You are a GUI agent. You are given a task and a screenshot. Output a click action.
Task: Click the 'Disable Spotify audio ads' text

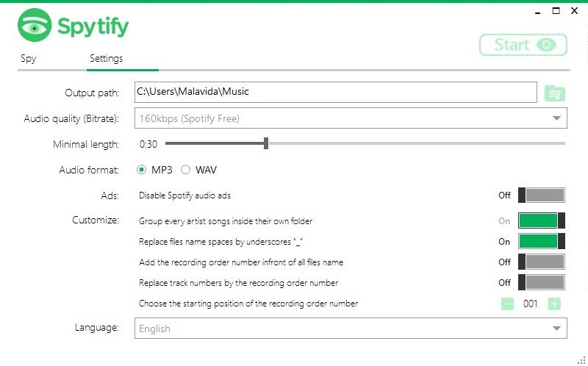click(184, 195)
